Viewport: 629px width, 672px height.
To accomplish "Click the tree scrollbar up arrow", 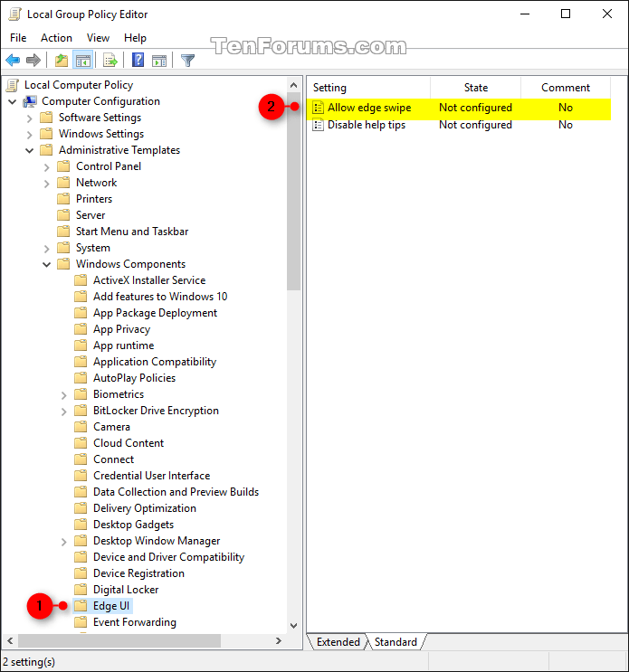I will tap(294, 85).
